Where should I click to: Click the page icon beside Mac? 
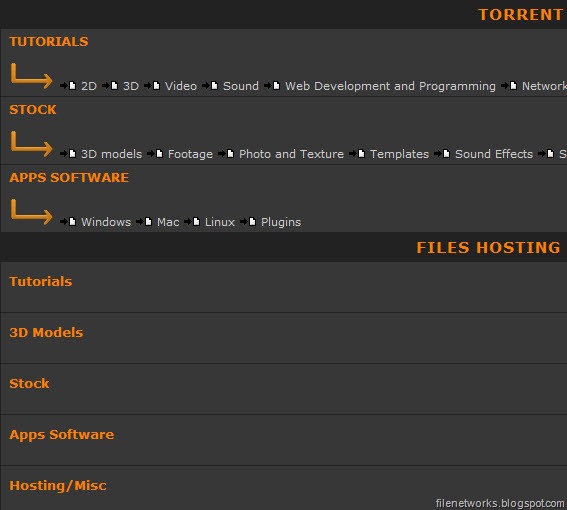[x=148, y=222]
